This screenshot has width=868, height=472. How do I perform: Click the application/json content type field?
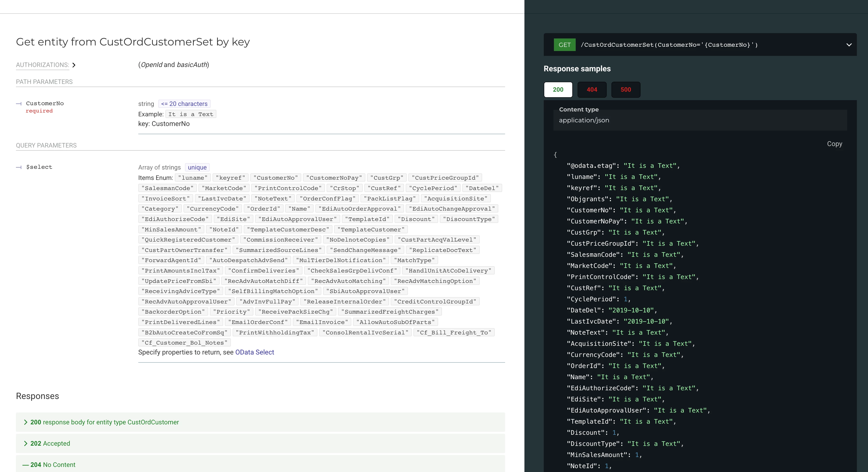700,120
